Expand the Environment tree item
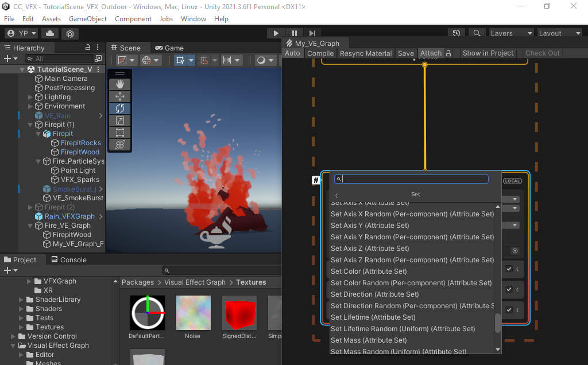Image resolution: width=588 pixels, height=365 pixels. pyautogui.click(x=30, y=106)
